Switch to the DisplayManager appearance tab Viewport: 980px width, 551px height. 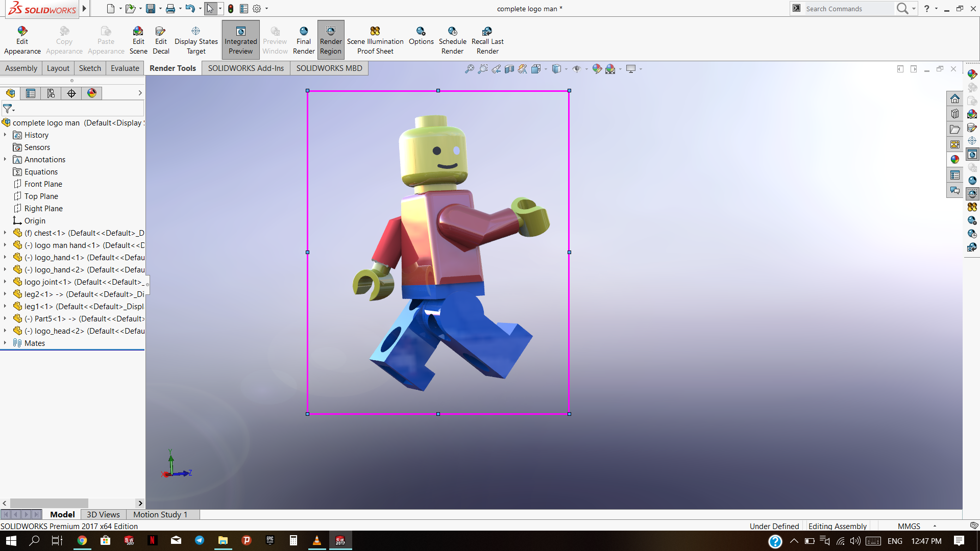[x=92, y=93]
